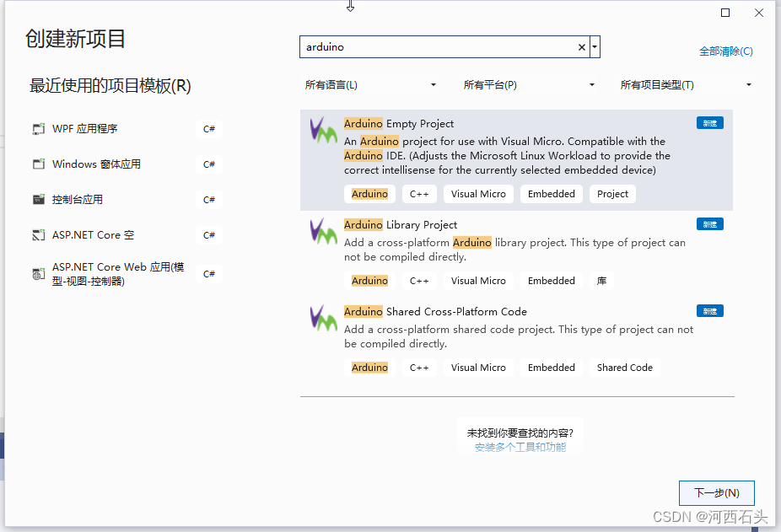Click Visual Micro tag under Library Project

478,281
